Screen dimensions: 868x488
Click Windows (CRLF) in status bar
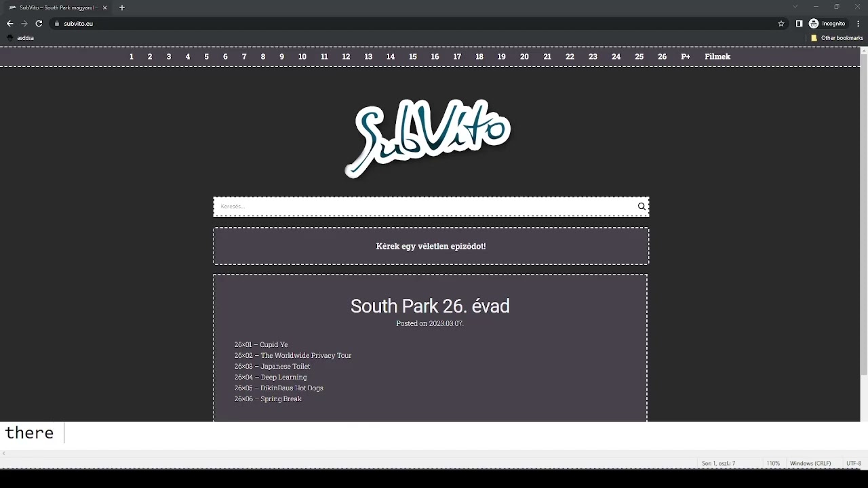(x=810, y=464)
